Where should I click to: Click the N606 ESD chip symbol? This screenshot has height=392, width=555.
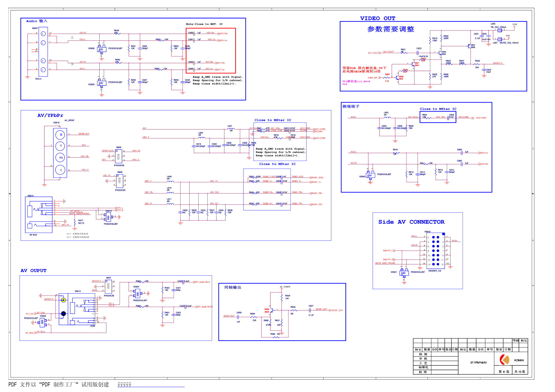click(119, 157)
